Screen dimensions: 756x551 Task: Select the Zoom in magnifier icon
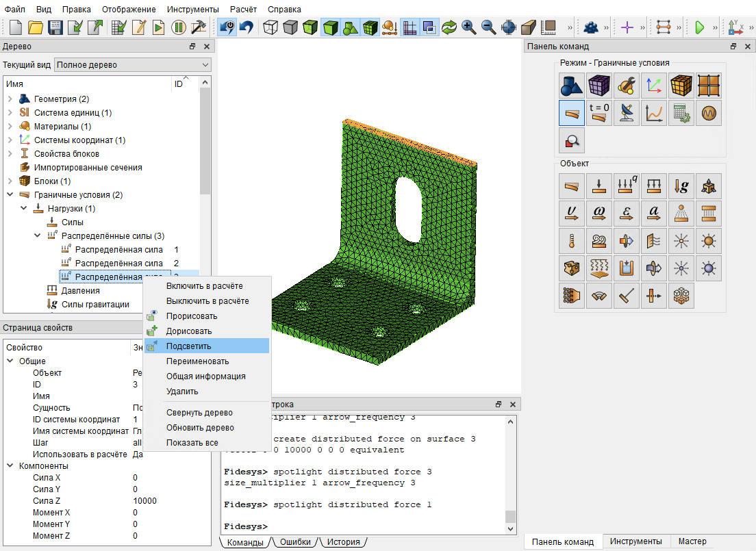(x=468, y=27)
